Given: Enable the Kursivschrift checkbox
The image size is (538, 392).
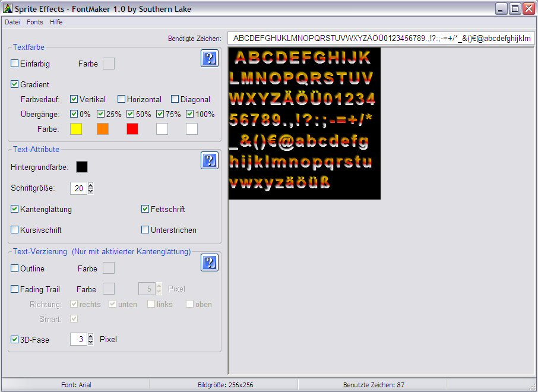Looking at the screenshot, I should pos(14,230).
